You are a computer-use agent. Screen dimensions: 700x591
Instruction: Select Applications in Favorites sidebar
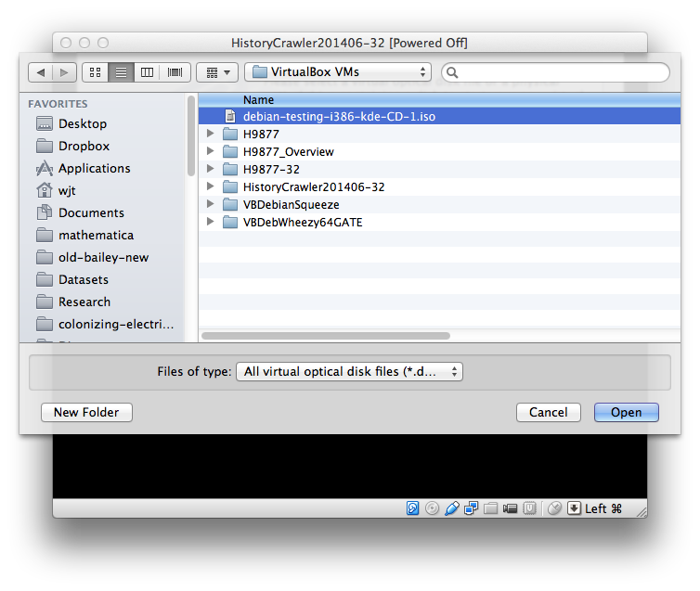coord(94,168)
